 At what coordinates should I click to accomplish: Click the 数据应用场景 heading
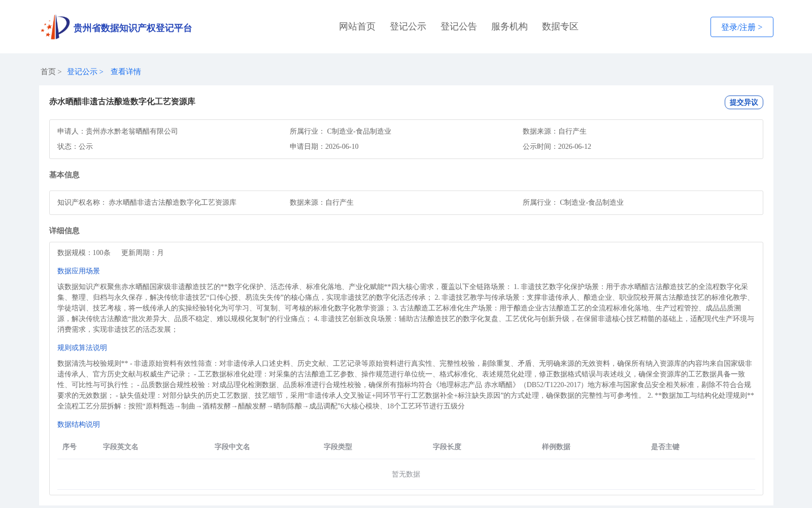pyautogui.click(x=79, y=271)
